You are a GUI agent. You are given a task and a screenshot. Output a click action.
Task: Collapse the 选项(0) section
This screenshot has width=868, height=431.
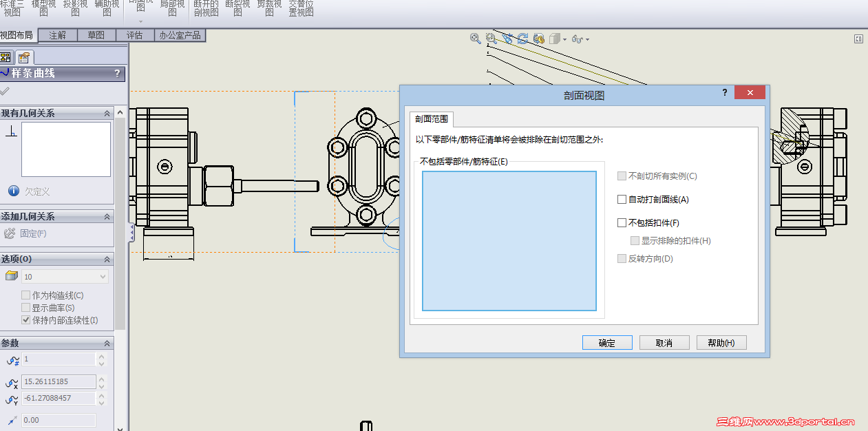click(x=107, y=260)
